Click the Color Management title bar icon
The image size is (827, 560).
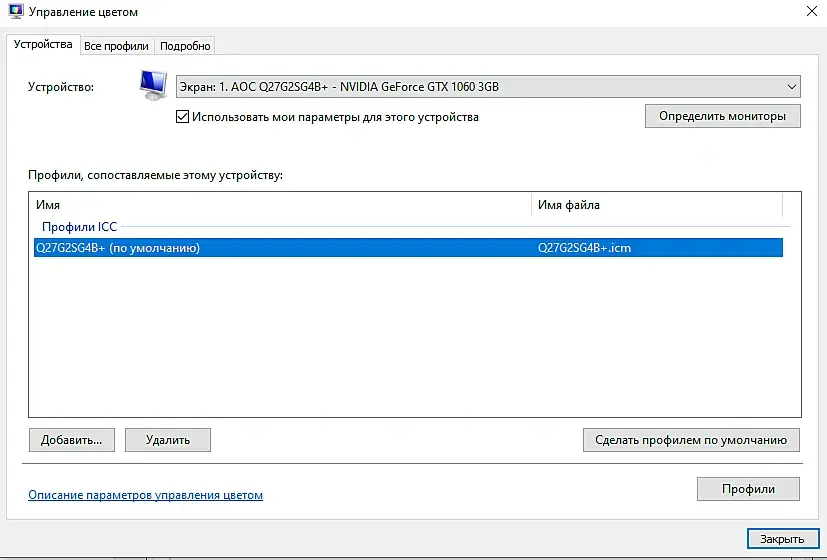click(16, 11)
